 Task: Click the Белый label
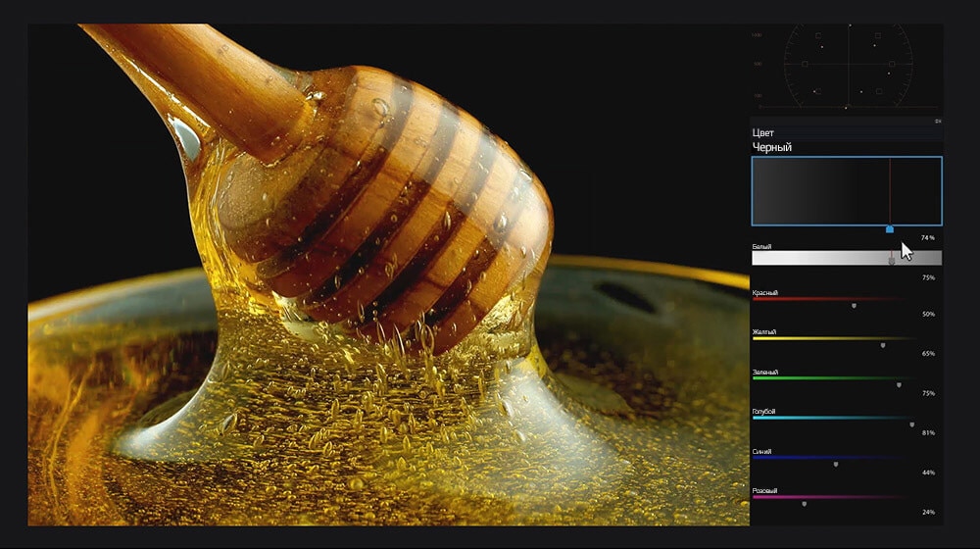pos(761,246)
